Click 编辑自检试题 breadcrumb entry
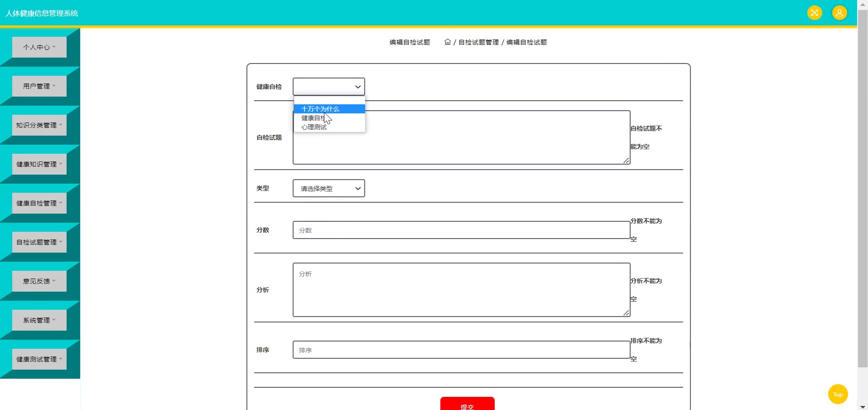Viewport: 868px width, 410px height. 526,42
